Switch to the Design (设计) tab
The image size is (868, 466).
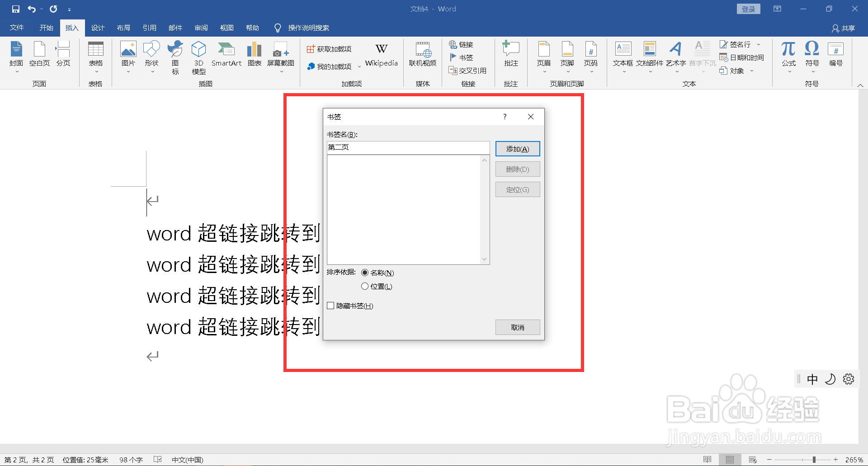tap(98, 28)
